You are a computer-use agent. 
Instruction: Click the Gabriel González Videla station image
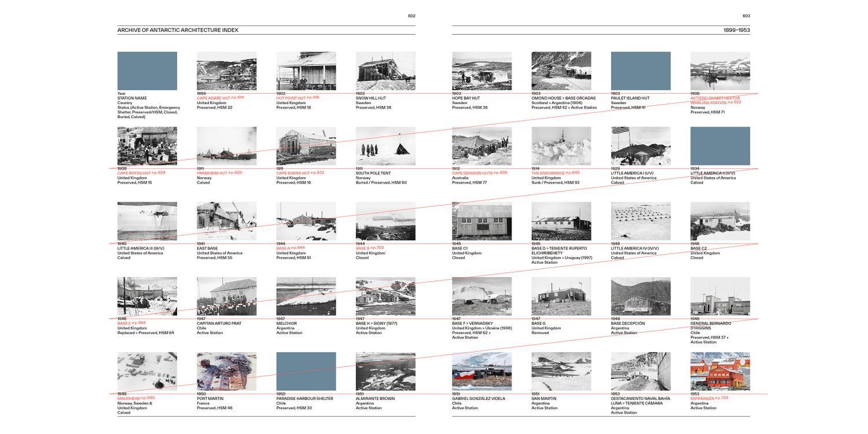pos(481,371)
